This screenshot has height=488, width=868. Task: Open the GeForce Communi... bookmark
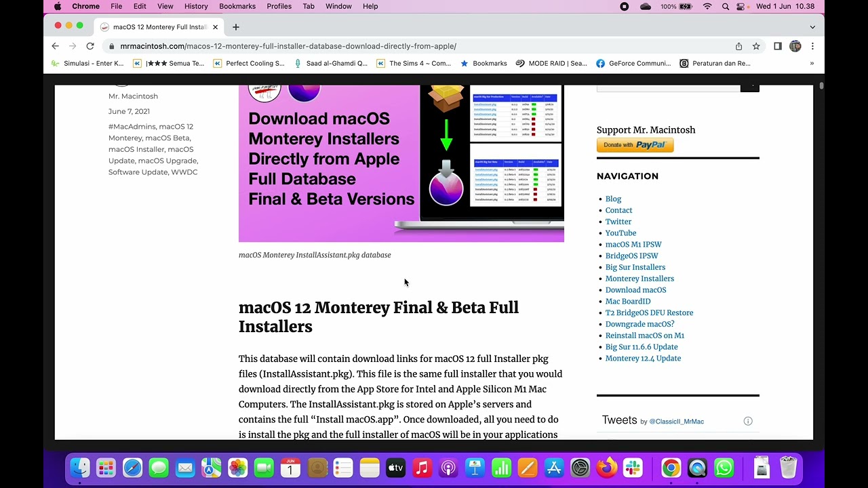(x=633, y=64)
